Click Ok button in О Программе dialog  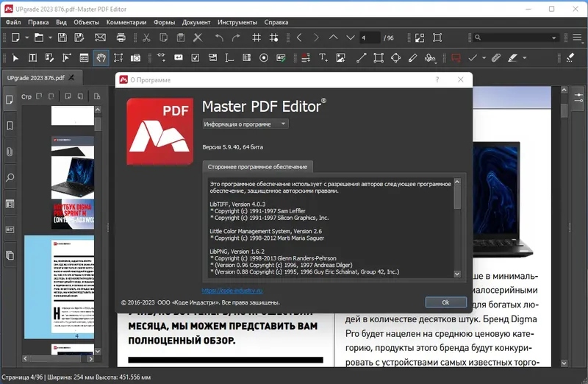point(445,302)
